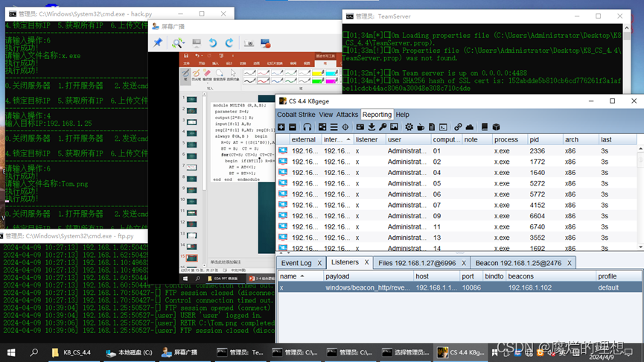Open the Credentials icon in Cobalt Strike toolbar
Screen dimensions: 644x362
tap(360, 127)
